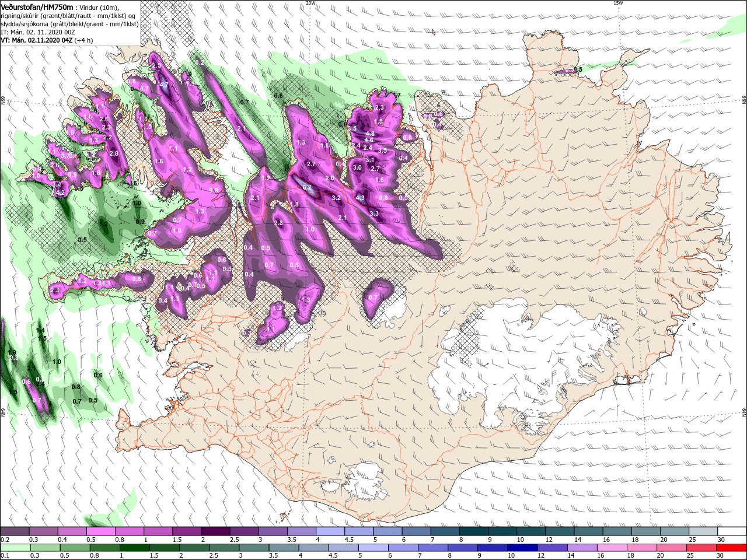The height and width of the screenshot is (560, 747).
Task: Click the 4.3 precipitation value on the map
Action: point(360,198)
